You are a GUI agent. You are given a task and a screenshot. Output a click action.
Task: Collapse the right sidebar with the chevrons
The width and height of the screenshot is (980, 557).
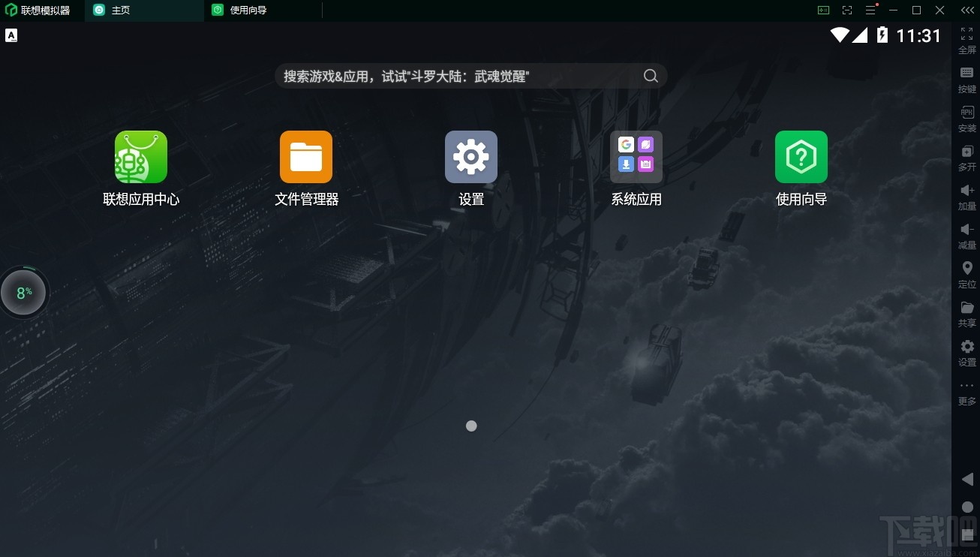click(x=966, y=10)
